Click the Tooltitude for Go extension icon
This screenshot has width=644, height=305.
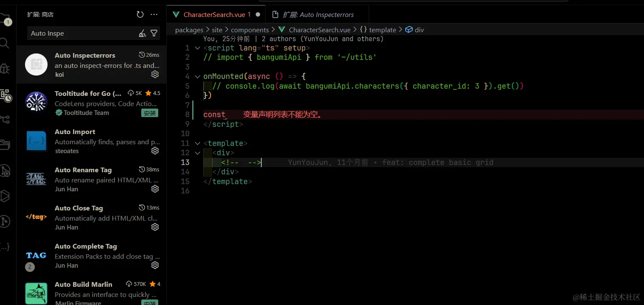click(x=36, y=103)
